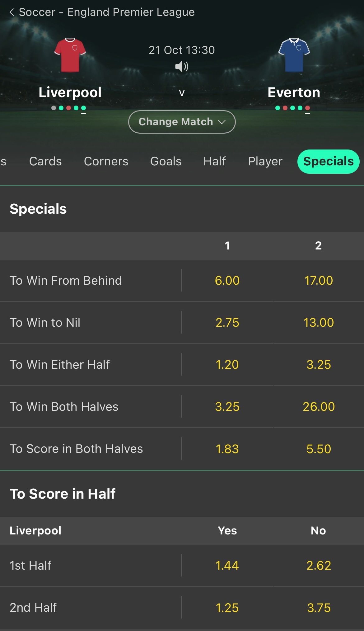Image resolution: width=364 pixels, height=631 pixels.
Task: Tap Liverpool's recent form dots
Action: [x=69, y=108]
